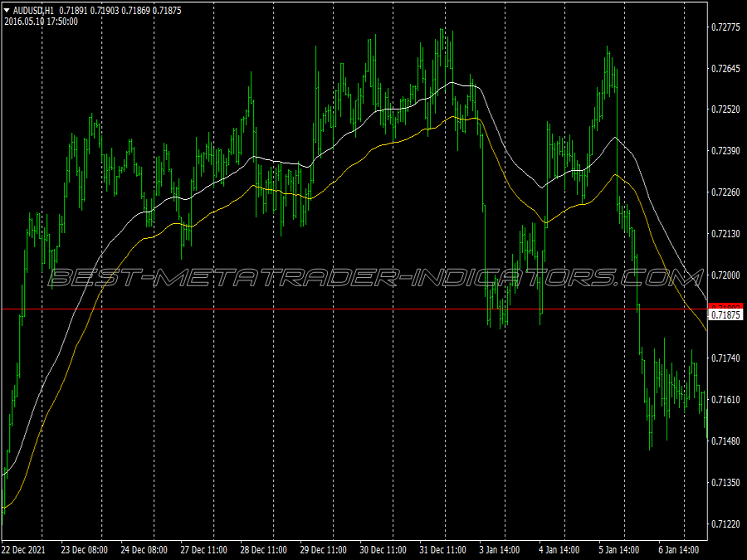Click the OHLC values 0.71891 0.71903 0.71869 0.71875
The width and height of the screenshot is (747, 560).
pos(120,11)
